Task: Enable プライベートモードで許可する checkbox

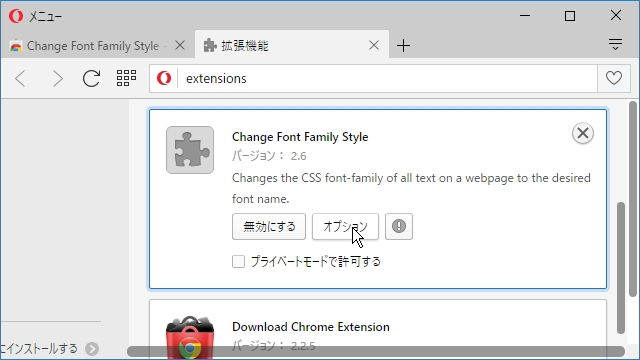Action: (x=238, y=261)
